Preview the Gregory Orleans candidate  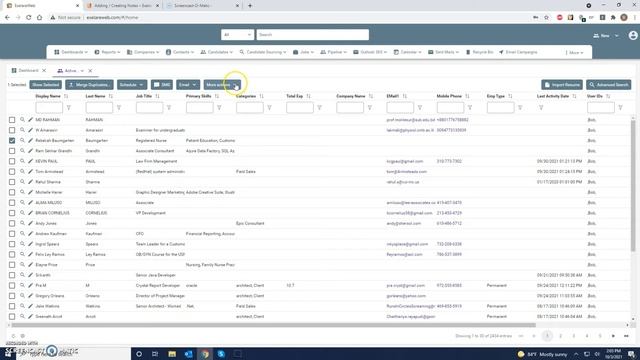[x=22, y=296]
